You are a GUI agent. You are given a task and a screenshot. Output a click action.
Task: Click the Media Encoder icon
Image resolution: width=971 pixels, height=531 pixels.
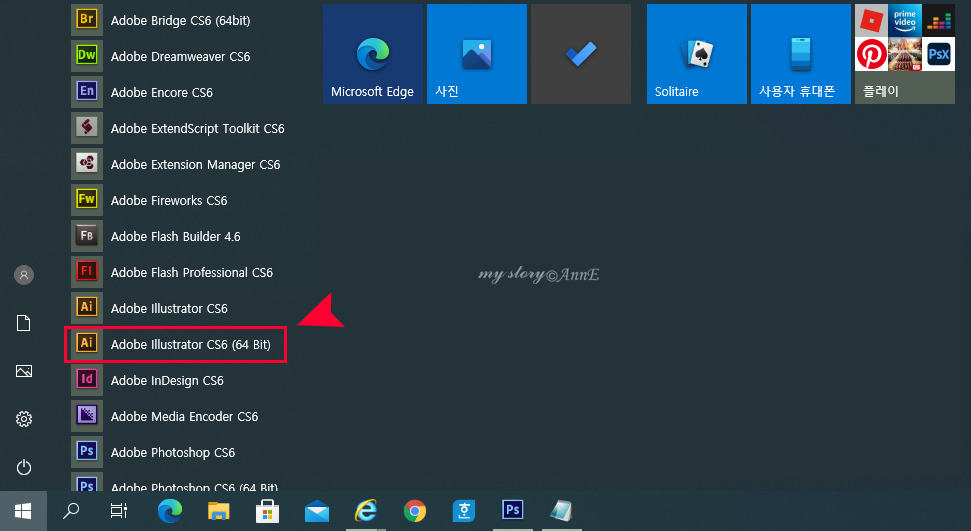tap(87, 415)
